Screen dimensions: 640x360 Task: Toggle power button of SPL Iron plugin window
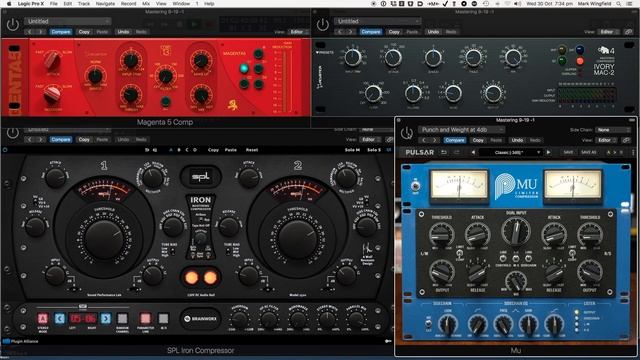pos(13,133)
